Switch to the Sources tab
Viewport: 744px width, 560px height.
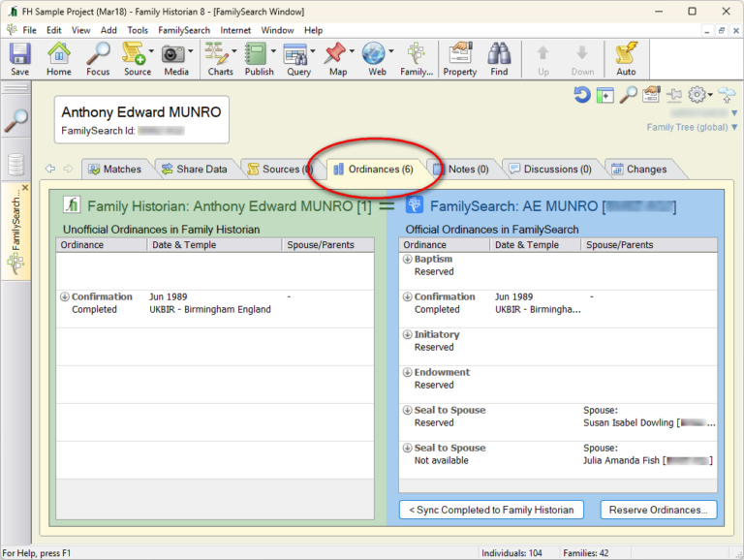280,169
